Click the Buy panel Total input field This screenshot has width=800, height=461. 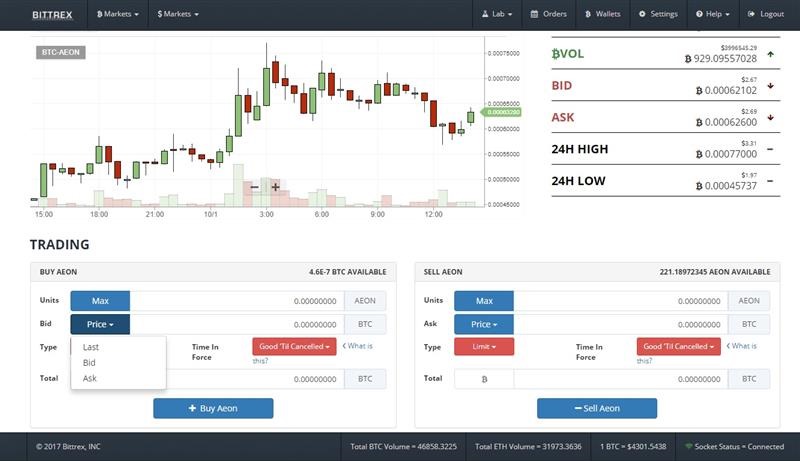click(255, 379)
